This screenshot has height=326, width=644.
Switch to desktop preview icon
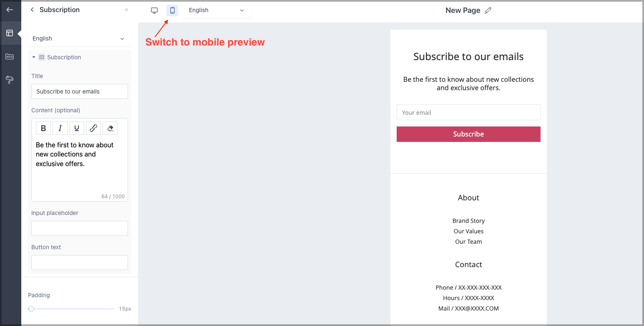click(154, 10)
